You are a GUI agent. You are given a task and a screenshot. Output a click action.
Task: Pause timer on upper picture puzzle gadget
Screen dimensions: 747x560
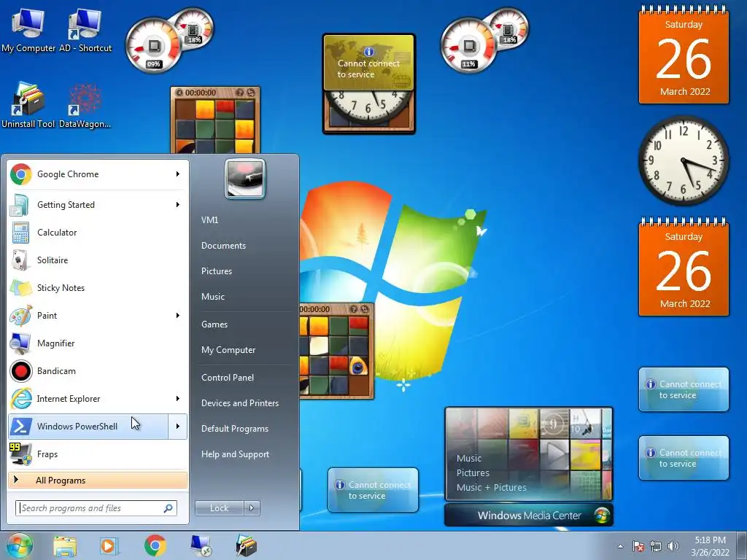pyautogui.click(x=179, y=93)
